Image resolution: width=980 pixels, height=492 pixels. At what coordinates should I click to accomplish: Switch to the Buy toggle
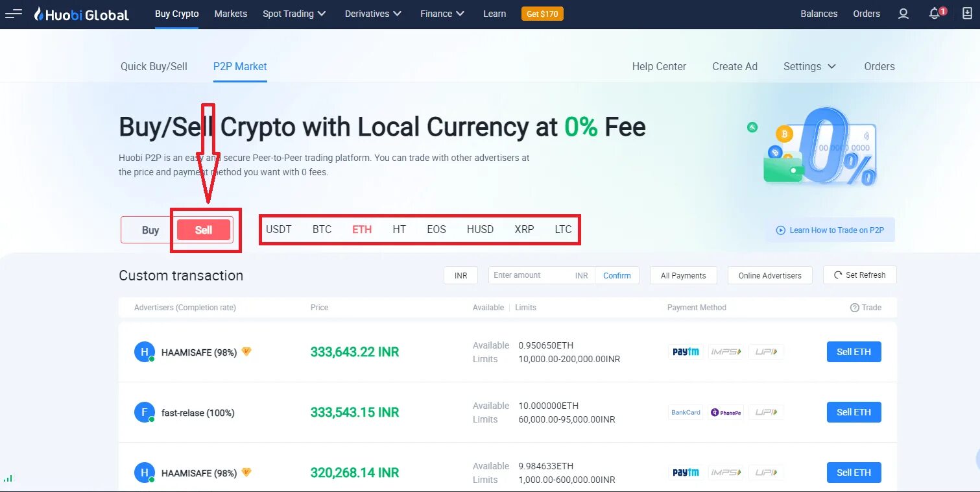pos(150,230)
